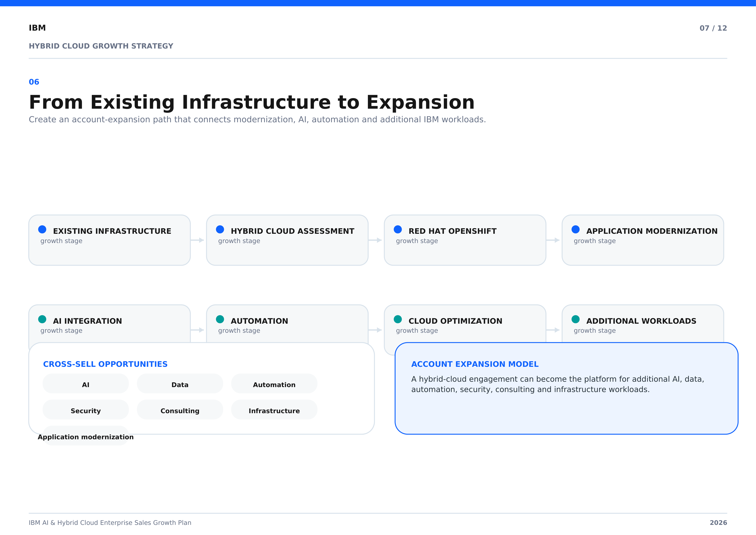Click the footer IBM AI & Hybrid Cloud plan text
The width and height of the screenshot is (756, 535).
pos(110,523)
